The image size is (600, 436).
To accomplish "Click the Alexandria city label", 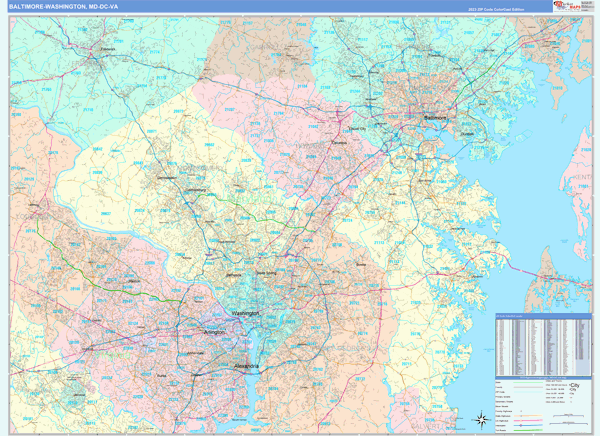I will pyautogui.click(x=246, y=366).
